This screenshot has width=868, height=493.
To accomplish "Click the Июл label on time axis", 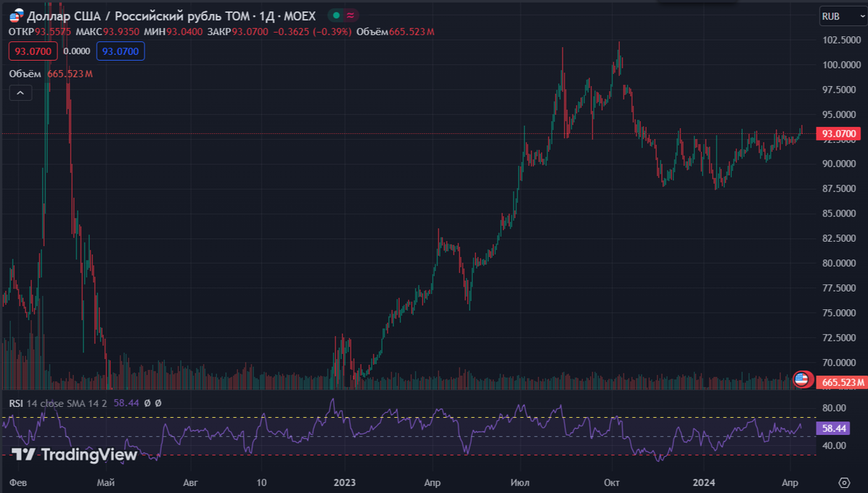I will 519,481.
